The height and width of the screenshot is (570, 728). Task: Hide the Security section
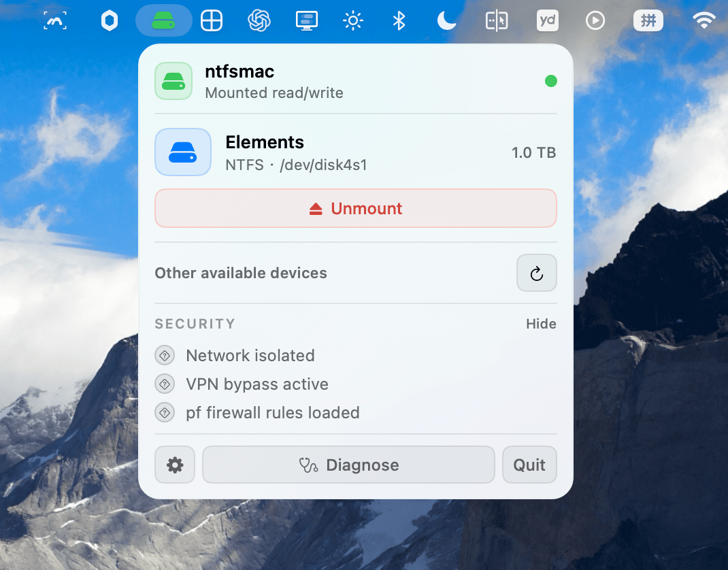pos(541,324)
